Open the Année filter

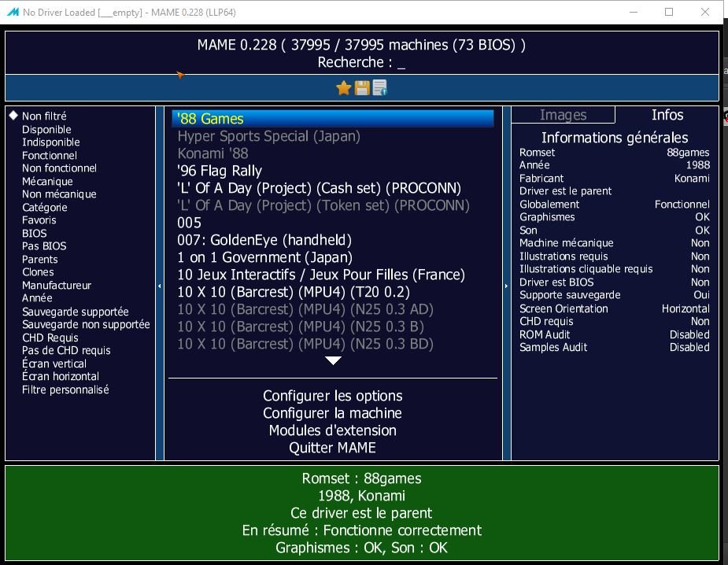coord(37,298)
